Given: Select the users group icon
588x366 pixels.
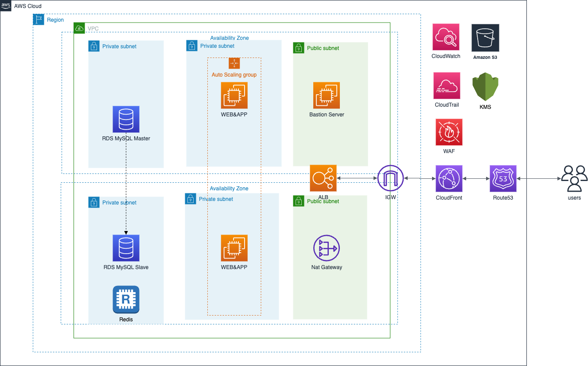Looking at the screenshot, I should point(574,178).
